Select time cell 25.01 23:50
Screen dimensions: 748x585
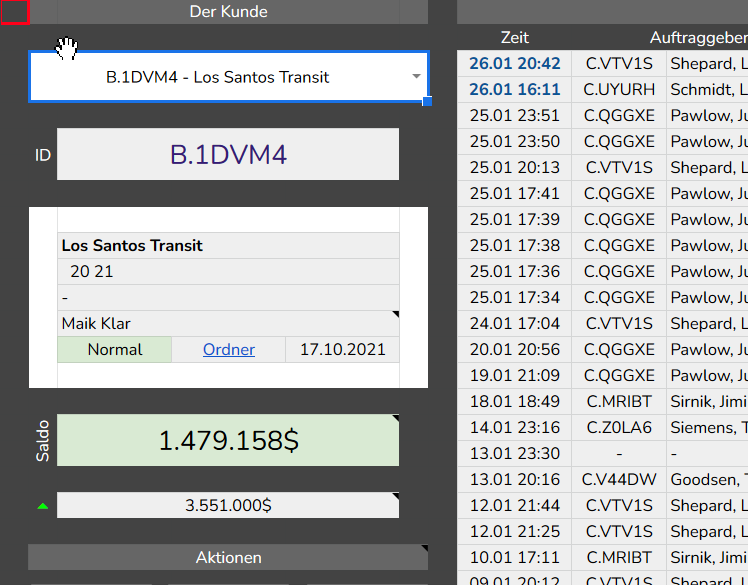pos(514,141)
